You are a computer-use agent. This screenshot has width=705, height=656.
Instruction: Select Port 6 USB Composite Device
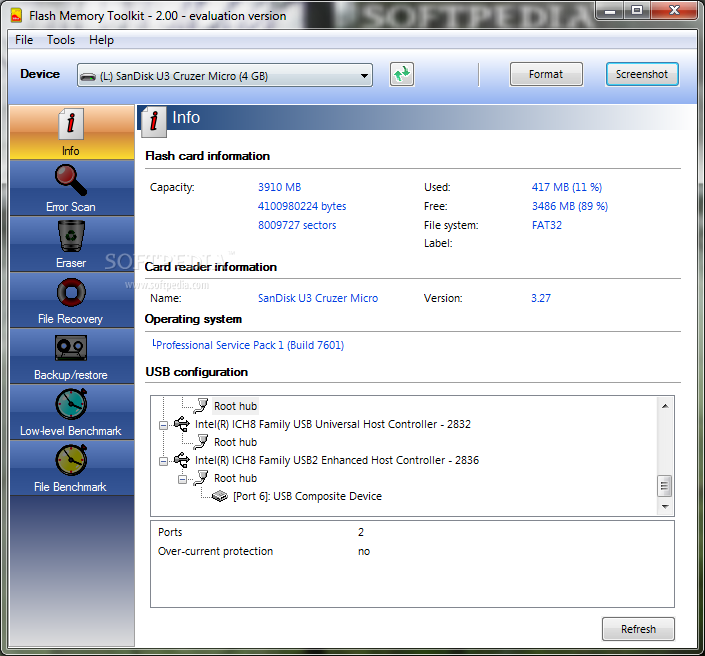click(x=307, y=496)
